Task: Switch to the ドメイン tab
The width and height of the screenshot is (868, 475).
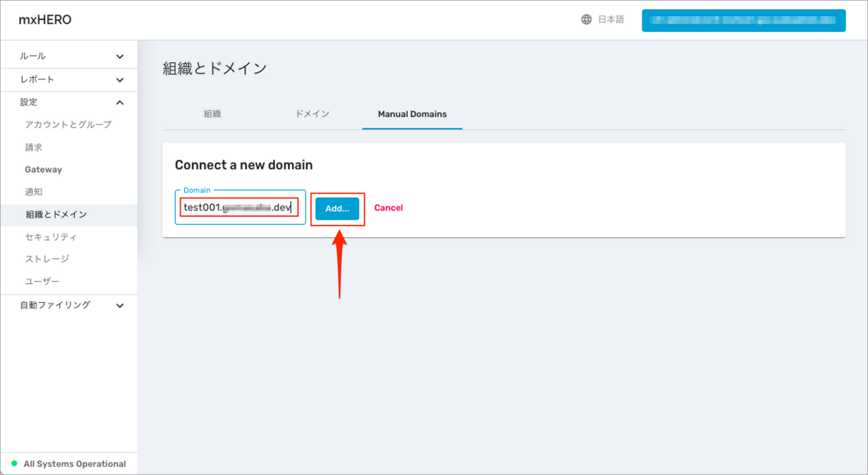Action: pyautogui.click(x=312, y=114)
